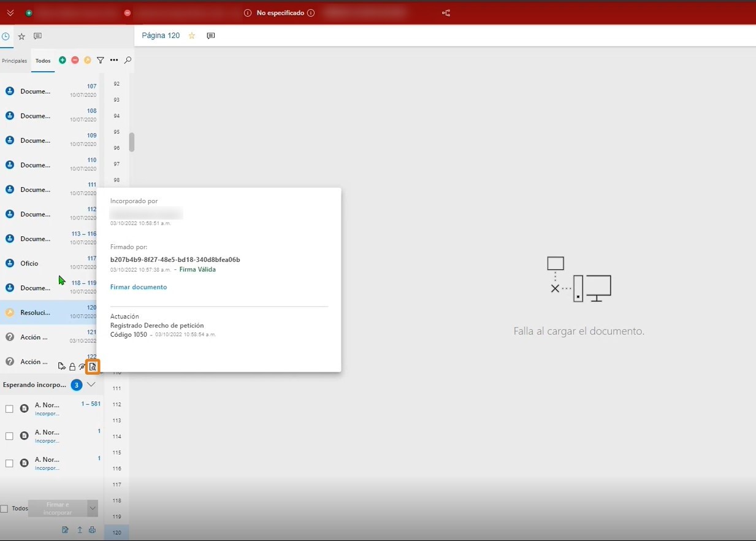The height and width of the screenshot is (541, 756).
Task: Click info icon left of No especificado
Action: point(248,13)
